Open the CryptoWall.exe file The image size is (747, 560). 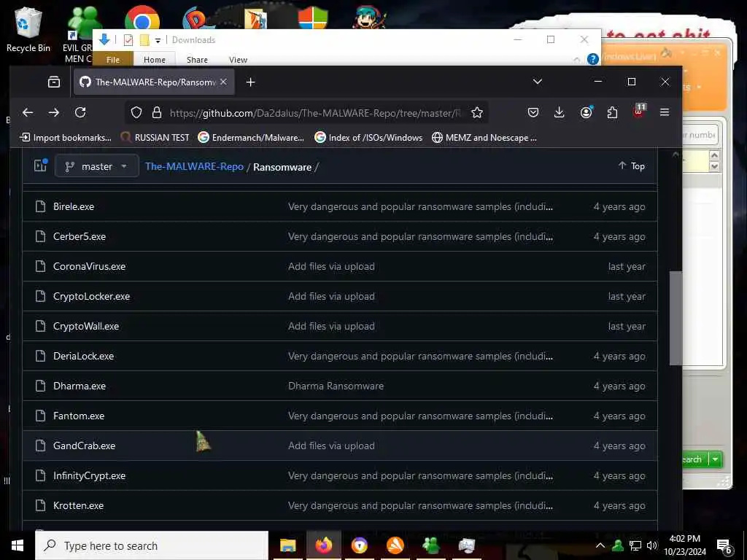[86, 326]
